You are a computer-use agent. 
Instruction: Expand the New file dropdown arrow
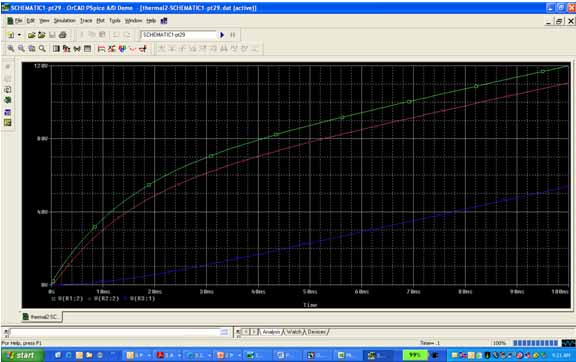tap(19, 35)
